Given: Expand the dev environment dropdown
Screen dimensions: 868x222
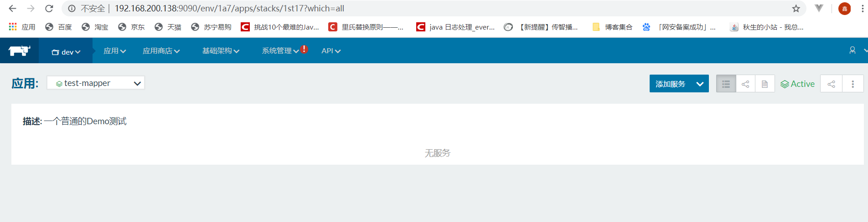Looking at the screenshot, I should point(66,52).
